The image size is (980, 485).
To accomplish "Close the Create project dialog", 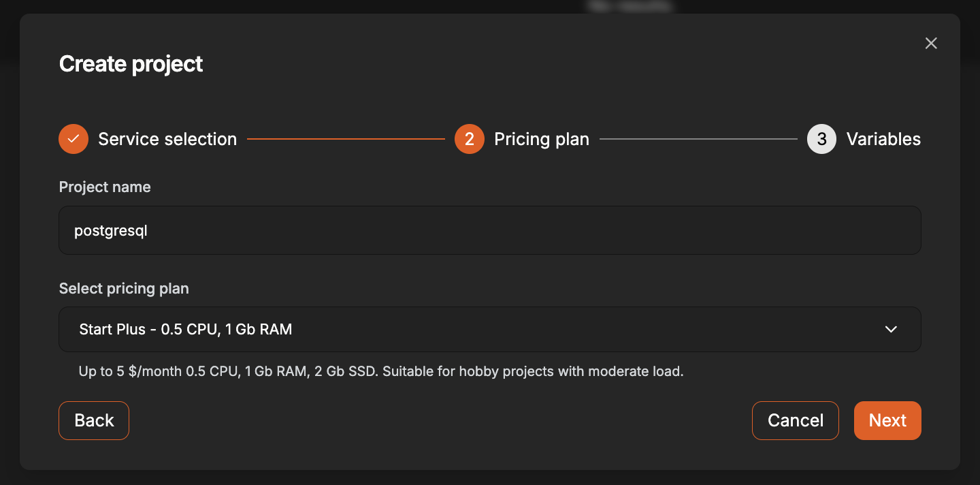I will pos(931,44).
